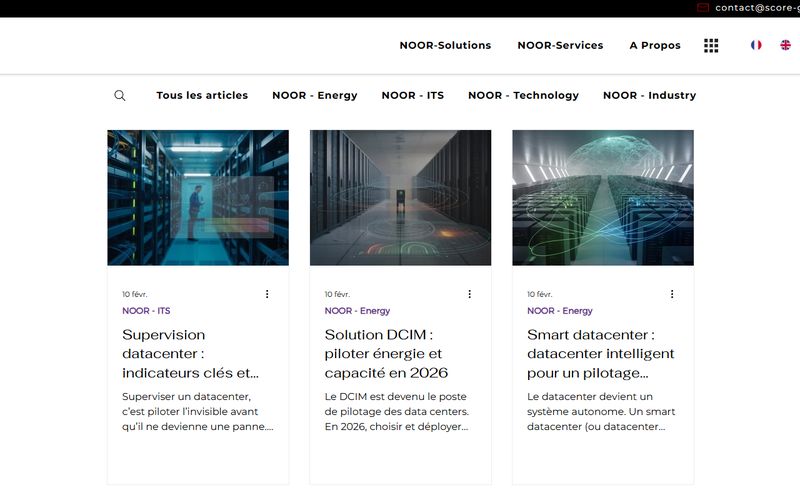Click NOOR - Energy category on Solution DCIM card

pyautogui.click(x=357, y=311)
